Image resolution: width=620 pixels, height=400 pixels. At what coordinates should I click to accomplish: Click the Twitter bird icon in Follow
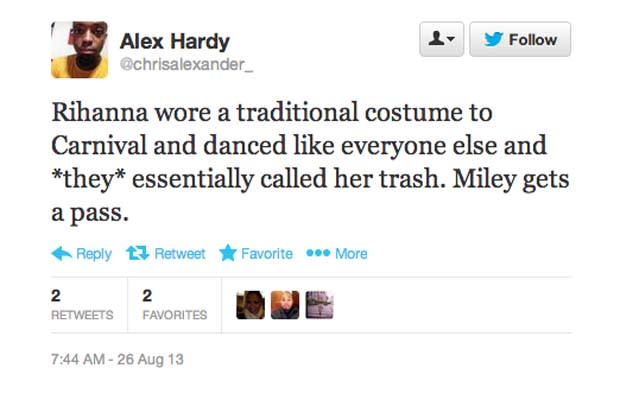click(x=493, y=39)
